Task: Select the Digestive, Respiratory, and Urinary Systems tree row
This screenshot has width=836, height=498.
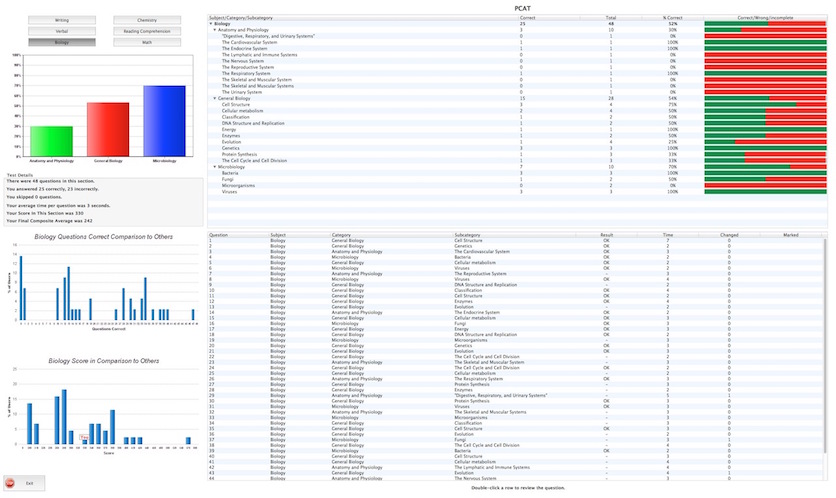Action: coord(517,36)
